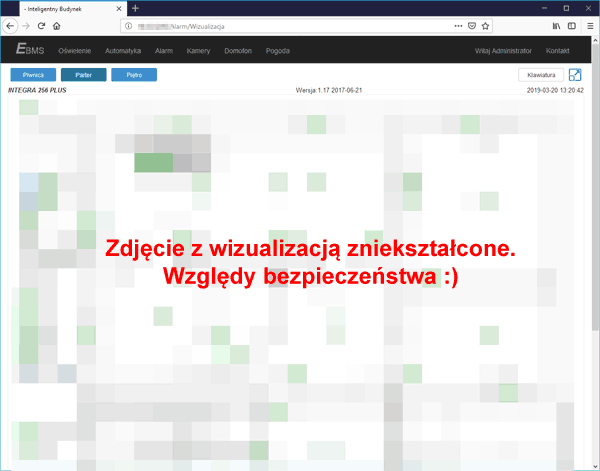Click the Klawiatura button
The height and width of the screenshot is (471, 600).
pyautogui.click(x=540, y=74)
